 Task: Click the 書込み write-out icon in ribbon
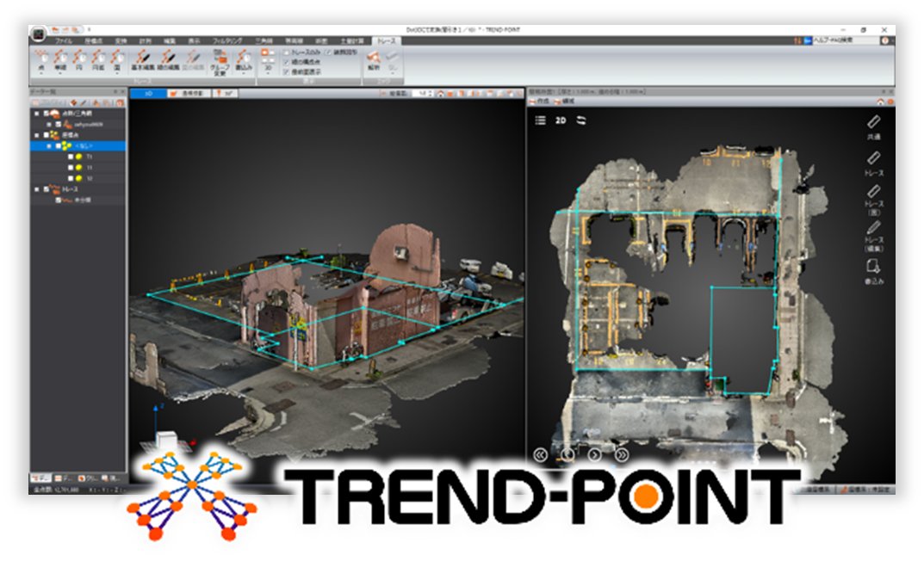244,60
